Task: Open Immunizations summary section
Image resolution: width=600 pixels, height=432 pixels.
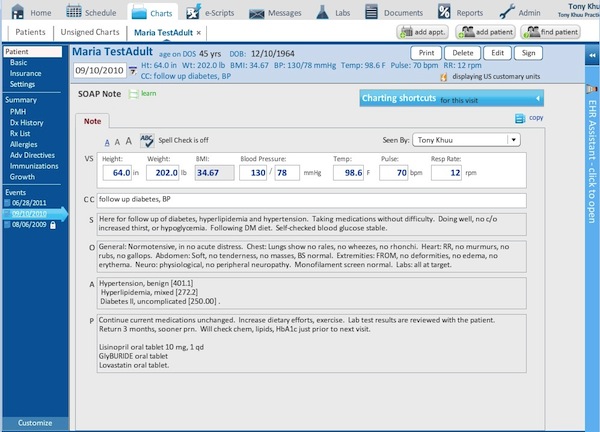Action: tap(34, 166)
